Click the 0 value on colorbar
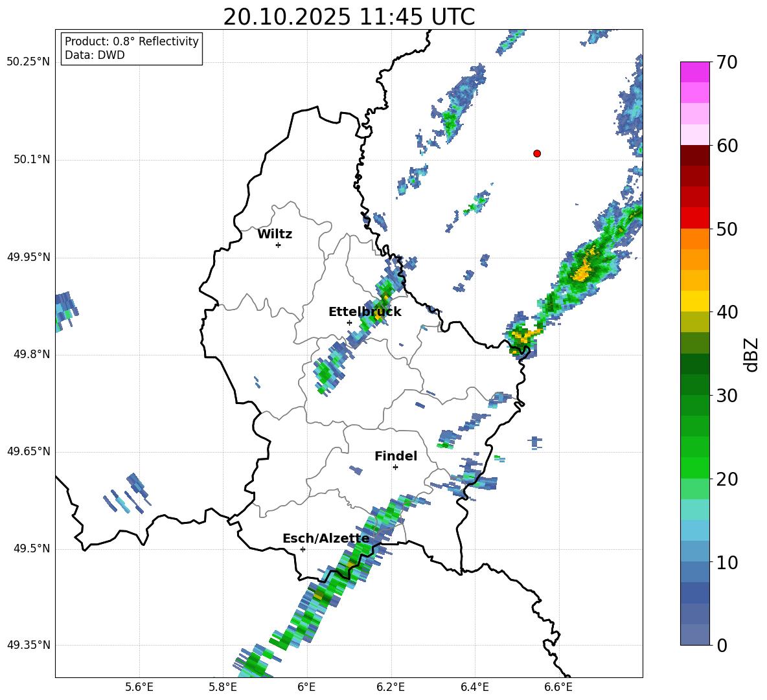767x700 pixels. click(722, 645)
